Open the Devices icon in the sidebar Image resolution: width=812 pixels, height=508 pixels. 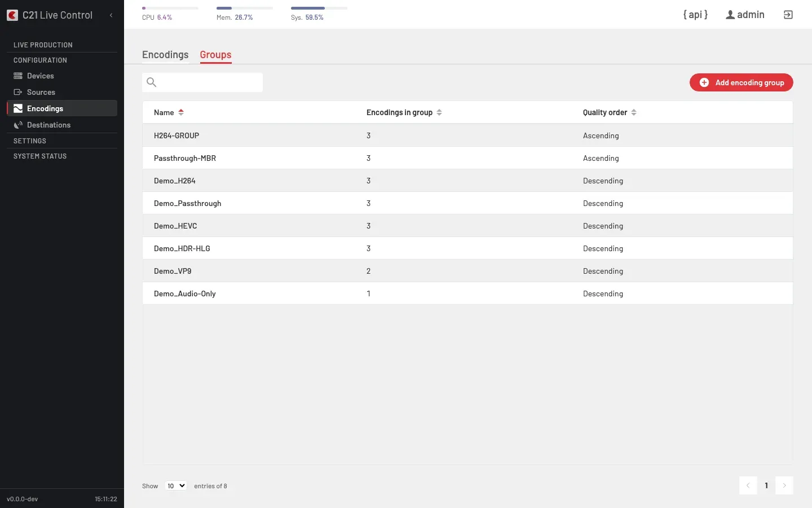coord(18,76)
